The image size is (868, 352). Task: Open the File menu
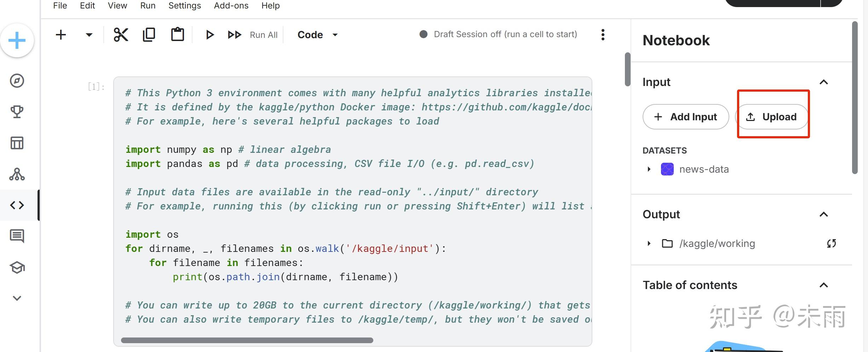point(59,5)
